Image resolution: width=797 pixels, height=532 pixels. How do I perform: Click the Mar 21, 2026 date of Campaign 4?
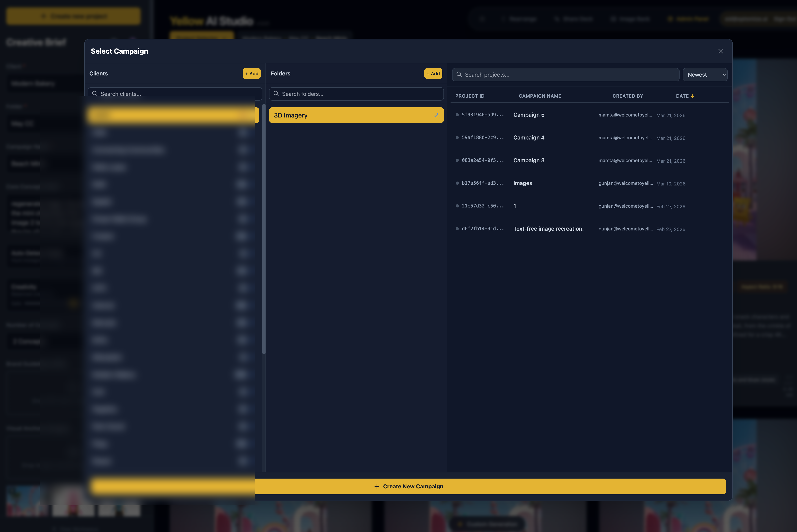coord(671,138)
